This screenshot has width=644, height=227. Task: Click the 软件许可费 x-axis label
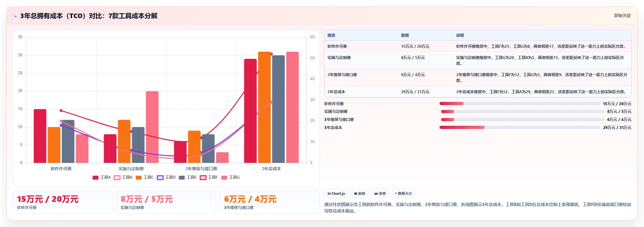pyautogui.click(x=61, y=169)
